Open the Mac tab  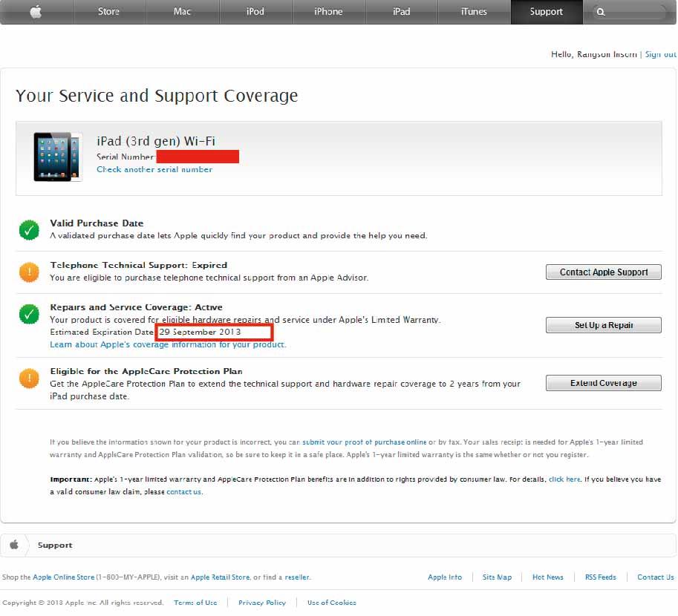tap(182, 12)
